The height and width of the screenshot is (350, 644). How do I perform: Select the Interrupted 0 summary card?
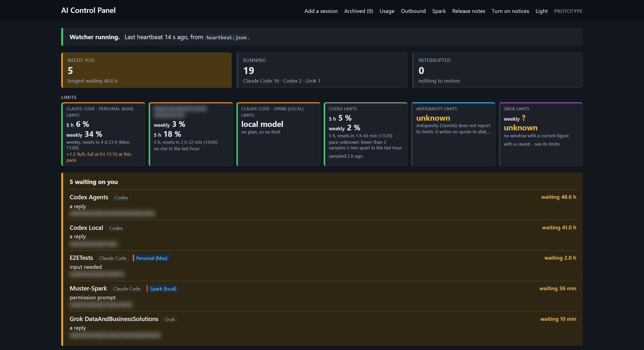tap(497, 70)
